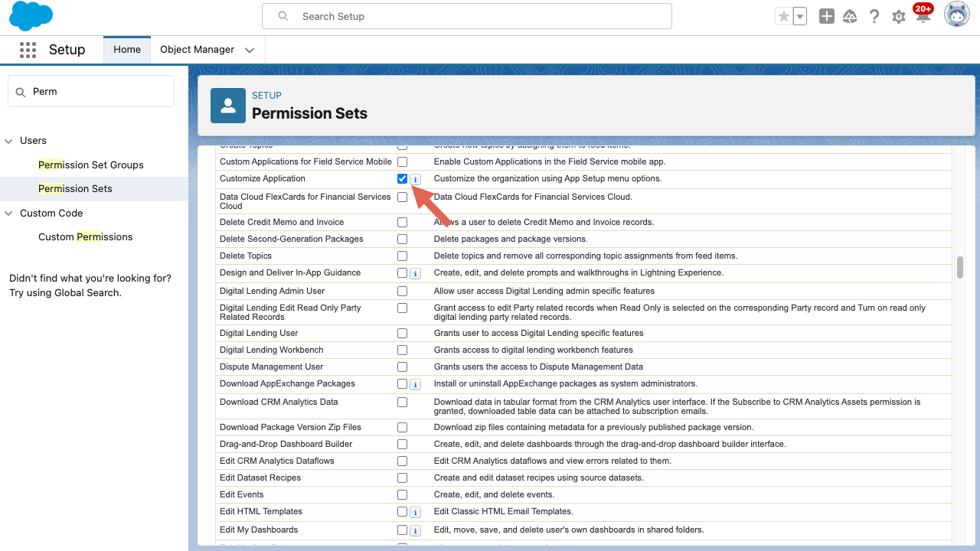Check the Download AppExchange Packages checkbox
This screenshot has height=551, width=980.
[402, 383]
